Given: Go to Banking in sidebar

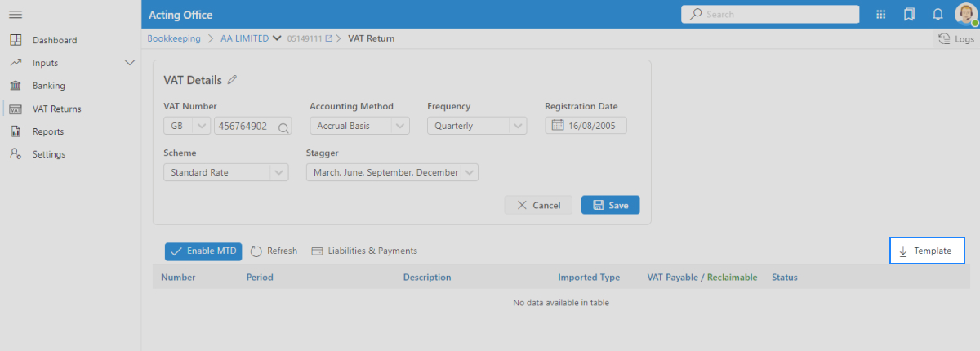Looking at the screenshot, I should 48,86.
